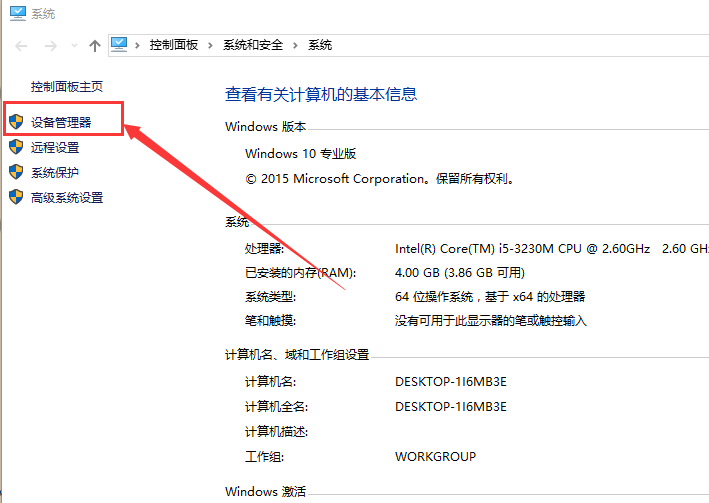Open 系统和安全 in the breadcrumb
Viewport: 709px width, 503px height.
tap(253, 45)
